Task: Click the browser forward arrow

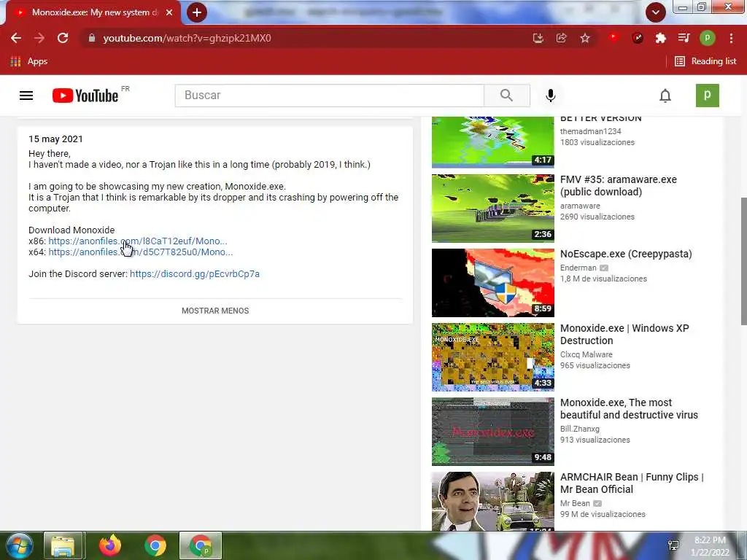Action: point(39,38)
